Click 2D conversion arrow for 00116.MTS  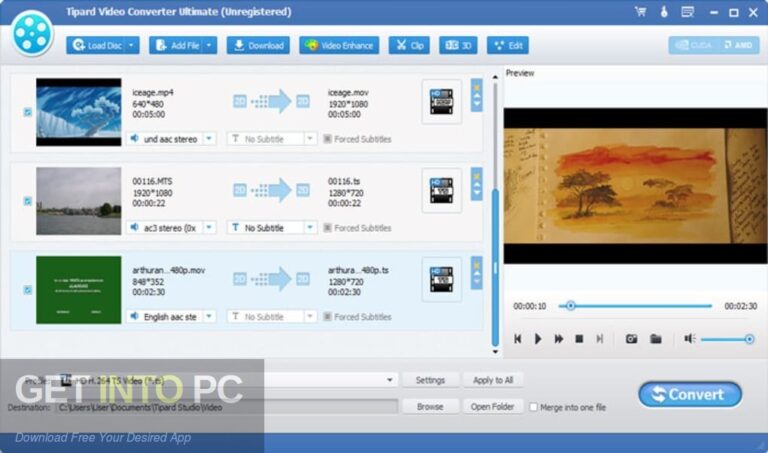click(271, 190)
